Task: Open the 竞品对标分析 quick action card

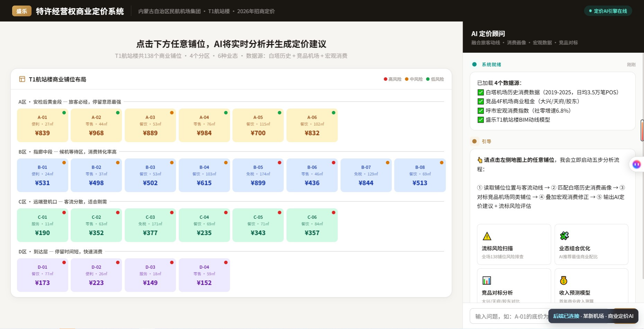Action: click(x=514, y=286)
